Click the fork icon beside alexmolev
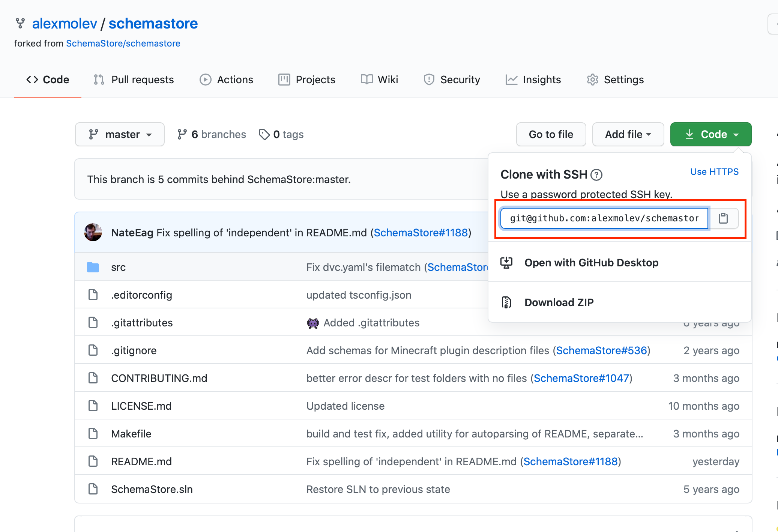Screen dimensions: 778x532 click(20, 23)
